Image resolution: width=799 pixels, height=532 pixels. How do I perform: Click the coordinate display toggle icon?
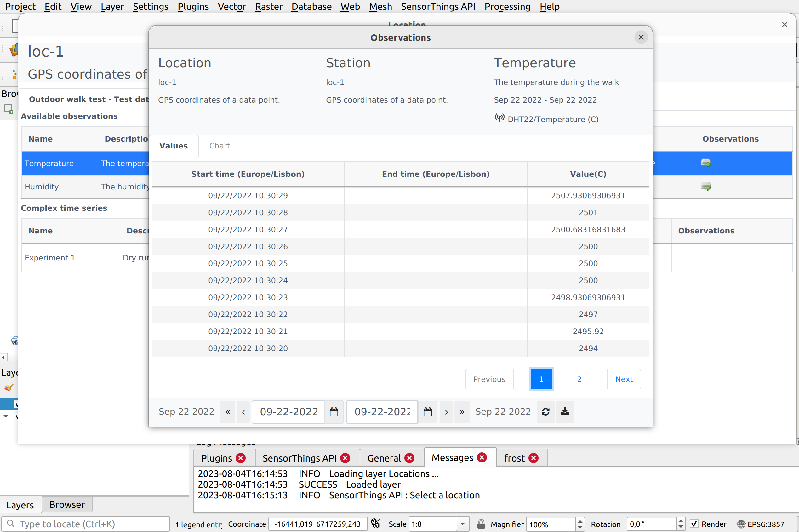click(x=375, y=524)
